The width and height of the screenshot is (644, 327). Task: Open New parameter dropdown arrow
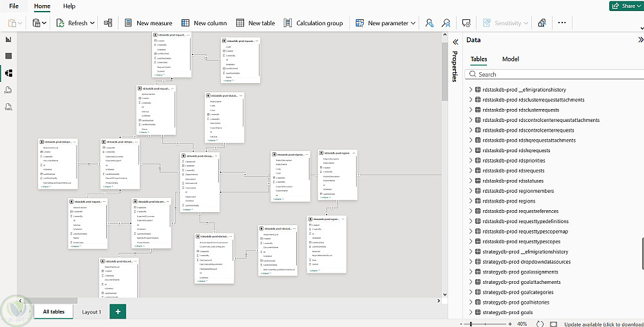click(413, 23)
